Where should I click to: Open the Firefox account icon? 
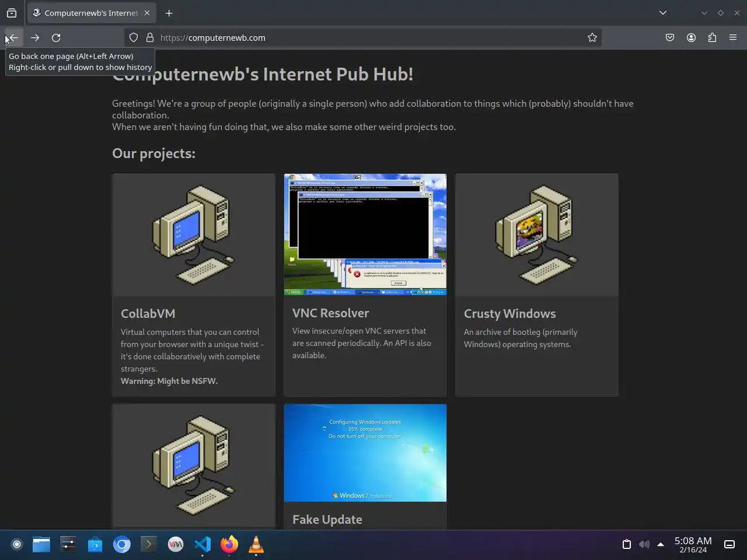click(x=691, y=37)
